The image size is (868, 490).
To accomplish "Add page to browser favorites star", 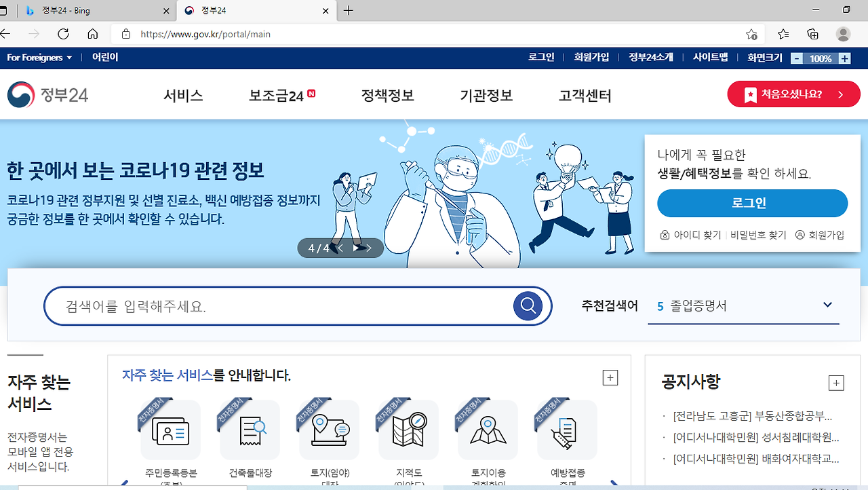I will pyautogui.click(x=751, y=34).
